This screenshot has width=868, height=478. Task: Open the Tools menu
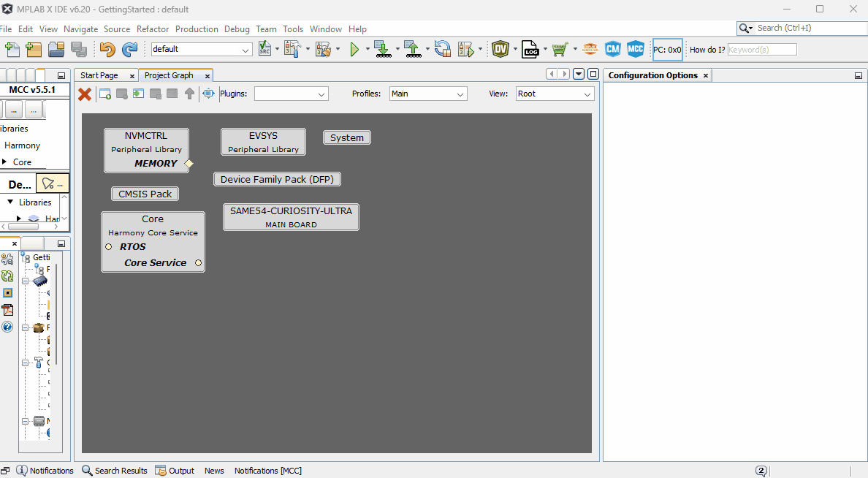click(293, 29)
